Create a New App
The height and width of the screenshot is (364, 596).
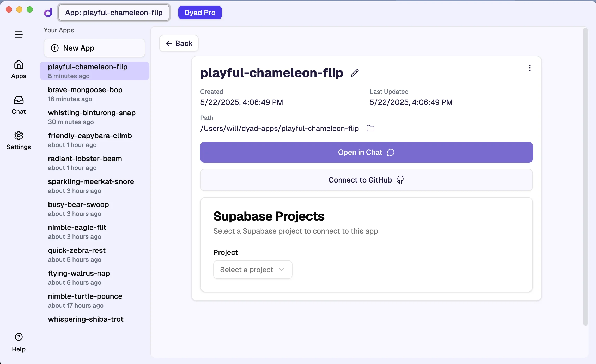(x=94, y=48)
